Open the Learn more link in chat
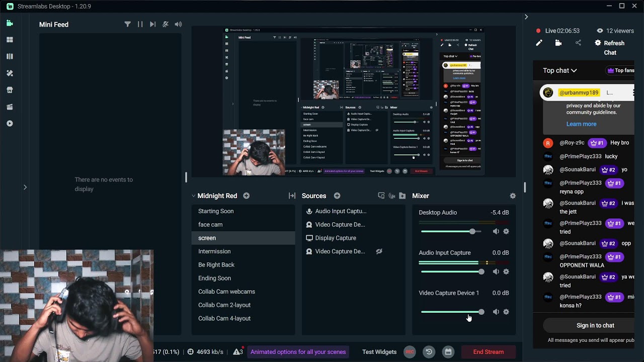Viewport: 644px width, 362px height. tap(581, 124)
